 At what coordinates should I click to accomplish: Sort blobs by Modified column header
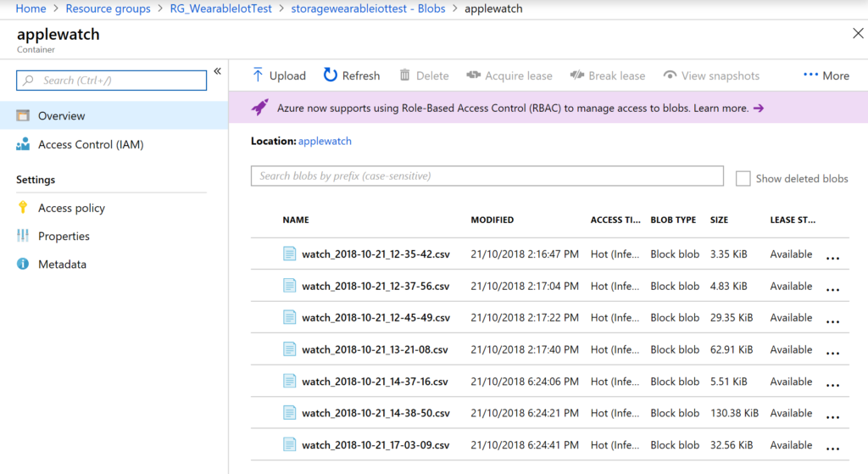click(492, 220)
